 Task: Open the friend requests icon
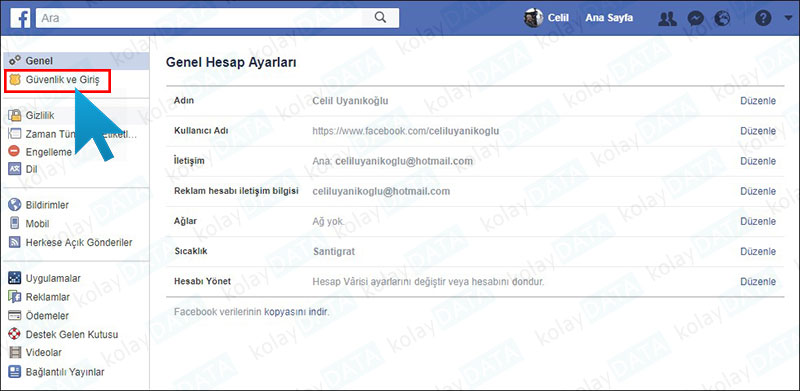pyautogui.click(x=667, y=18)
